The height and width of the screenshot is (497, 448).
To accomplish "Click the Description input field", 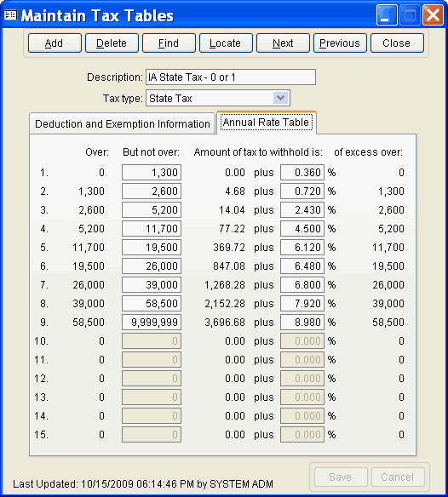I will [x=231, y=77].
